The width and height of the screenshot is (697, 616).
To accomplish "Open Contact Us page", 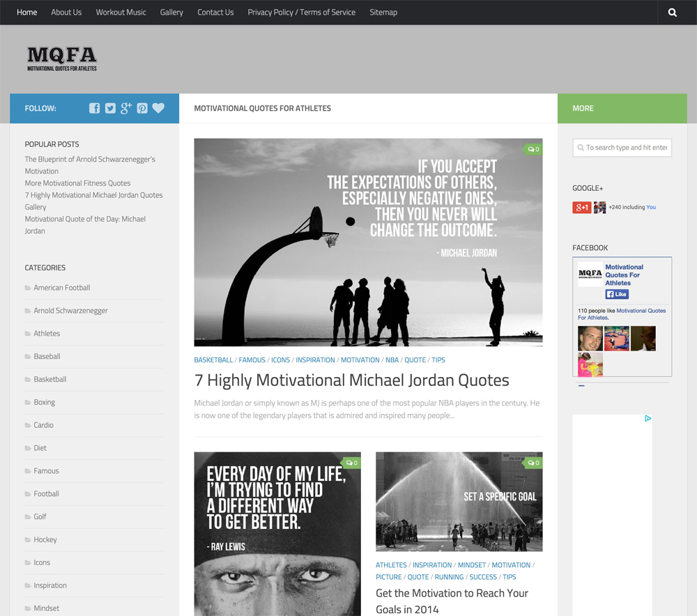I will click(x=215, y=13).
